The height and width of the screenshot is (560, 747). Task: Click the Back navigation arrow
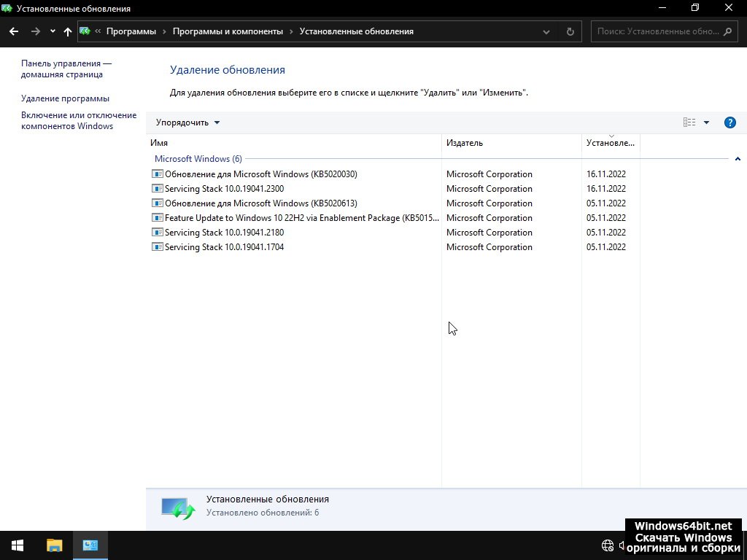(x=14, y=31)
